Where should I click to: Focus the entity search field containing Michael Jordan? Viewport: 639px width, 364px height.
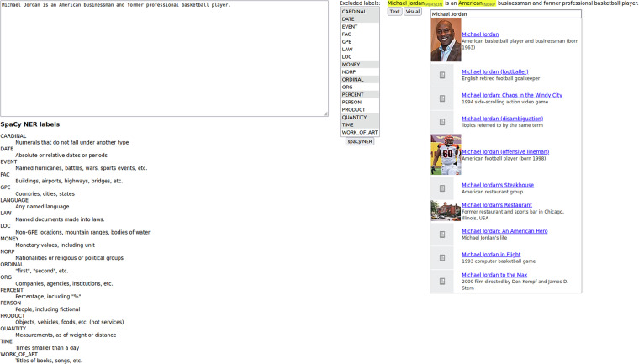point(505,14)
